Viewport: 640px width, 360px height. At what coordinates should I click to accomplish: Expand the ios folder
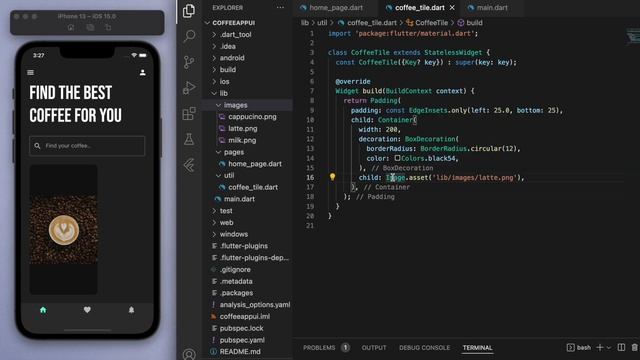tap(214, 82)
